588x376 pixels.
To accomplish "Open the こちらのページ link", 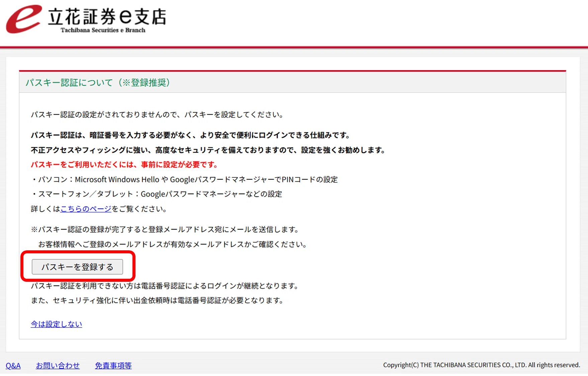I will pyautogui.click(x=86, y=209).
